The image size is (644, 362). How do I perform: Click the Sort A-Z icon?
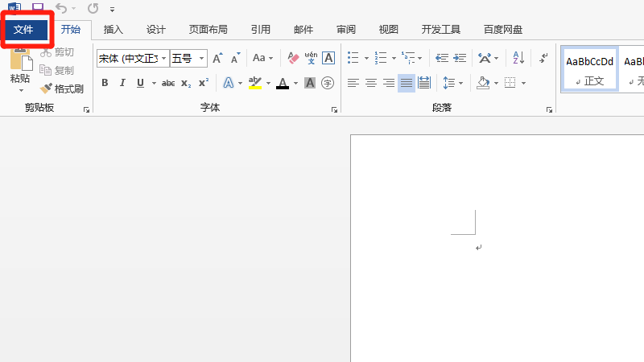coord(518,58)
